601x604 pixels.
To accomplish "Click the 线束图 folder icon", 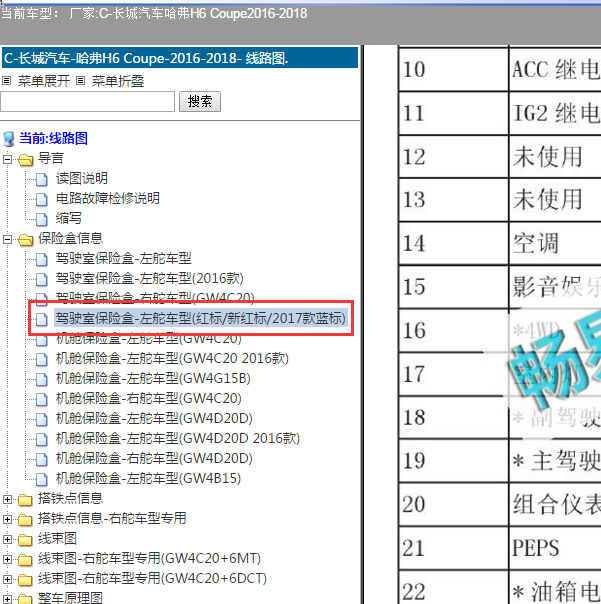I will [x=25, y=540].
